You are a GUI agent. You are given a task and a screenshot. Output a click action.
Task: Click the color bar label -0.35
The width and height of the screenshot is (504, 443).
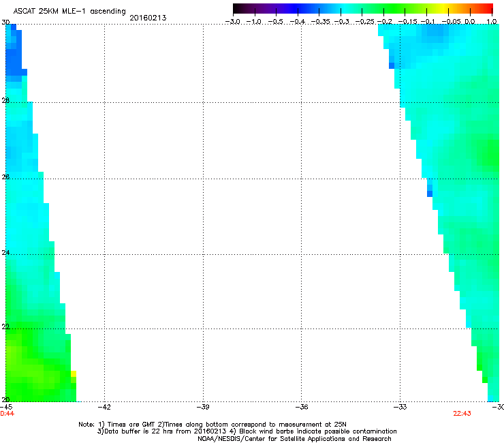tap(320, 22)
